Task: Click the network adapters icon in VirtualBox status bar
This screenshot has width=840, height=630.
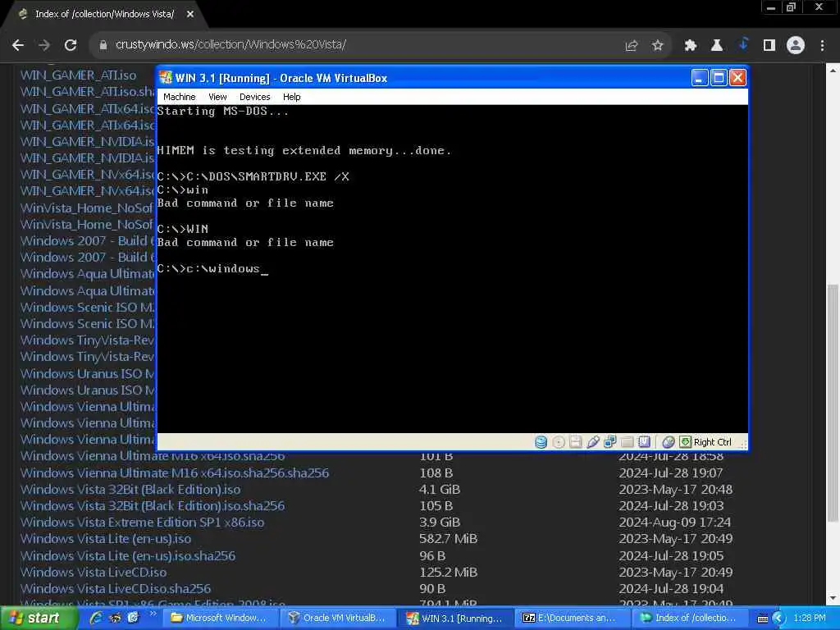Action: [x=609, y=442]
